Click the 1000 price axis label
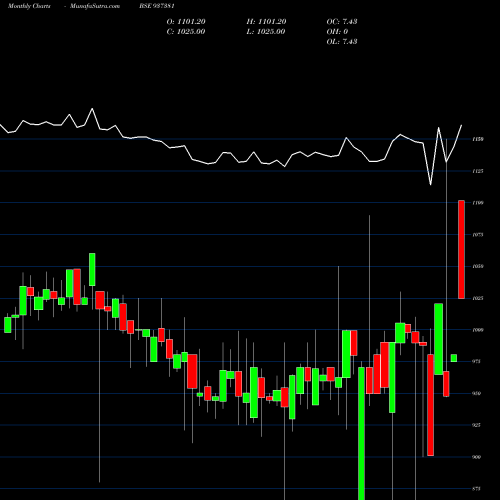This screenshot has width=500, height=500. pos(478,330)
